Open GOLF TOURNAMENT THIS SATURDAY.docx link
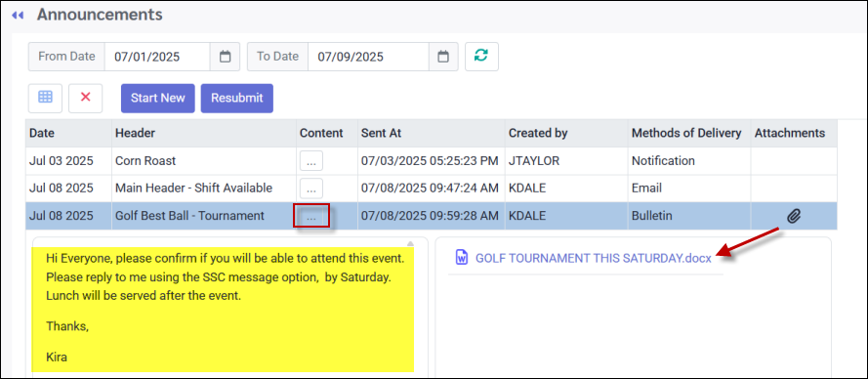The height and width of the screenshot is (379, 868). [x=593, y=258]
